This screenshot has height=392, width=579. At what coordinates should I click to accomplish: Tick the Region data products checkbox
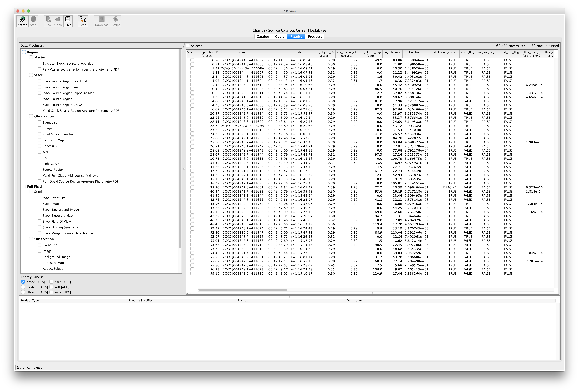click(x=24, y=52)
